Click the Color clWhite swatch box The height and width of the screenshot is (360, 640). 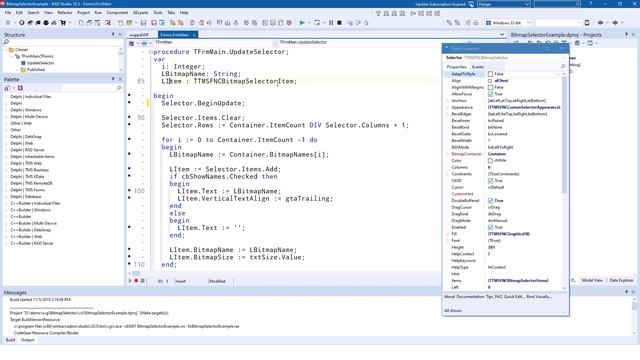click(x=490, y=160)
